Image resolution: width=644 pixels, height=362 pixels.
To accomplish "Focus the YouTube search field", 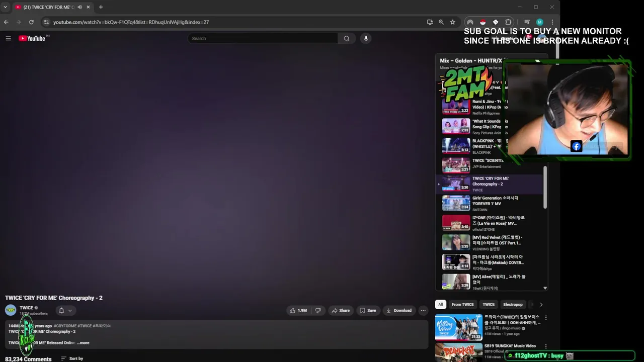I will pos(263,38).
